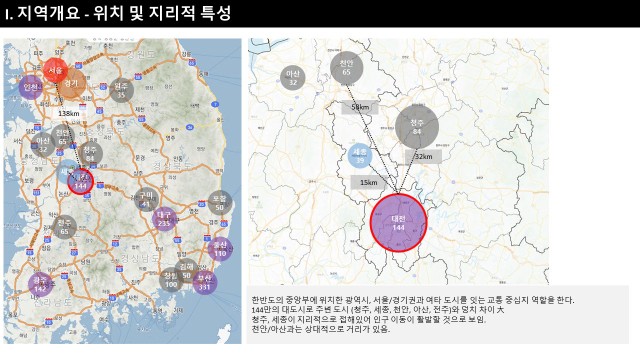Click the 천안 65 circle on the national map

coord(62,137)
